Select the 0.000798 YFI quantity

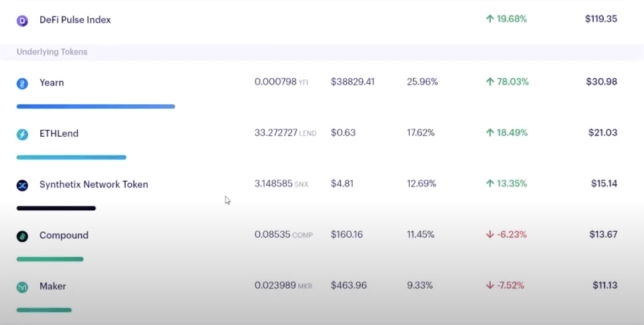pyautogui.click(x=281, y=82)
